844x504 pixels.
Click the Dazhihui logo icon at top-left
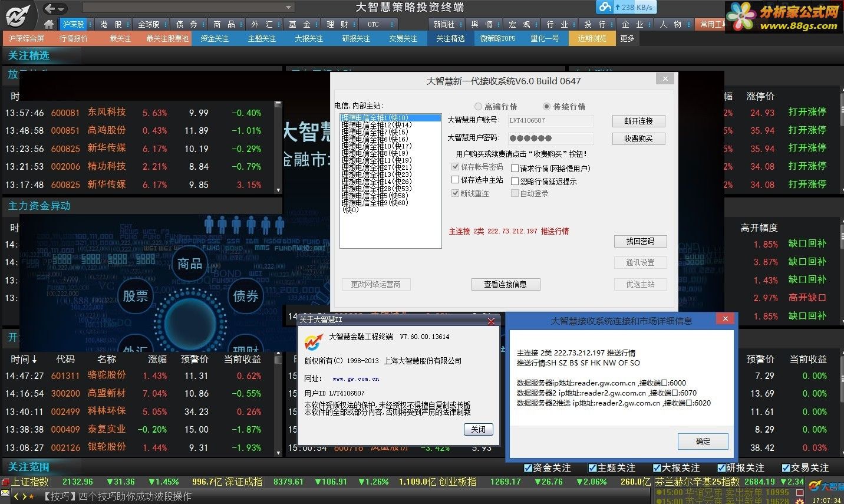tap(18, 15)
